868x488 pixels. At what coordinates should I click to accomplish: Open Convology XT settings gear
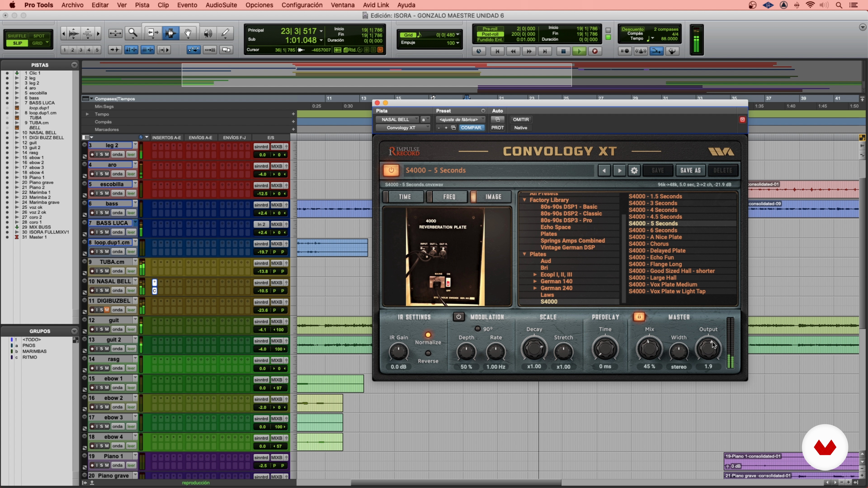click(x=634, y=170)
